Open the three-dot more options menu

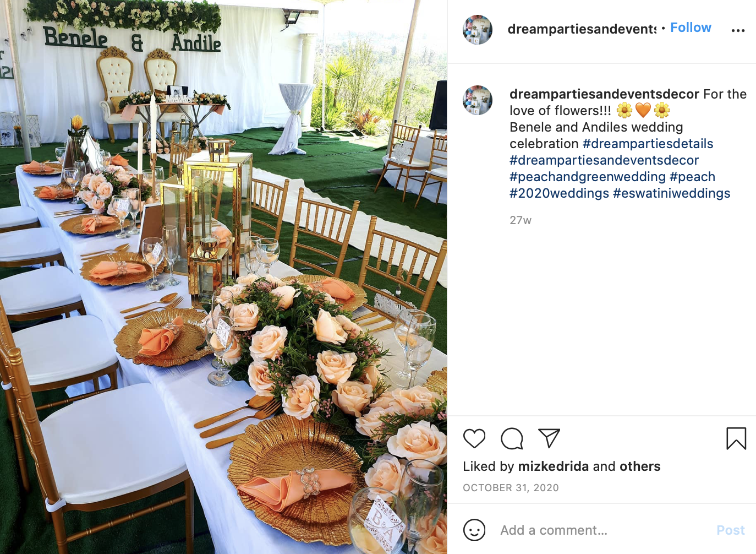click(x=738, y=30)
